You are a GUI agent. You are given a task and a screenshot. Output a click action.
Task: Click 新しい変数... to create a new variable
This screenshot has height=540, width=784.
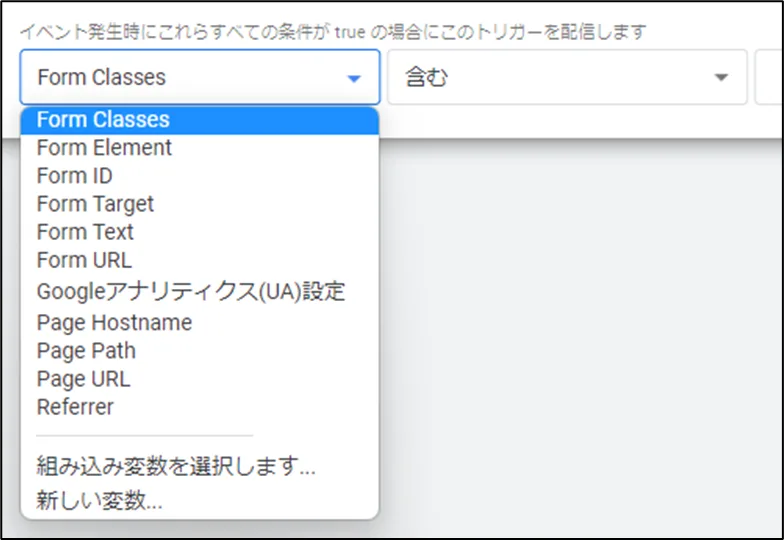click(x=99, y=501)
